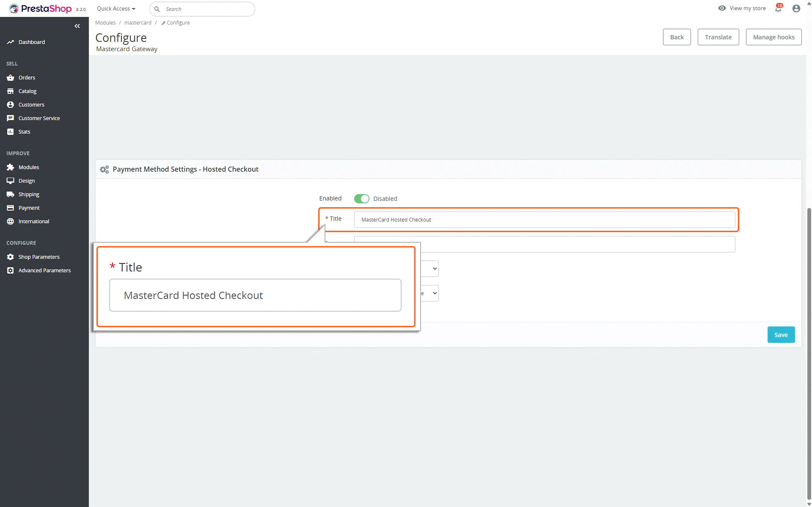812x507 pixels.
Task: Click the Customer Service chat icon
Action: click(x=11, y=118)
